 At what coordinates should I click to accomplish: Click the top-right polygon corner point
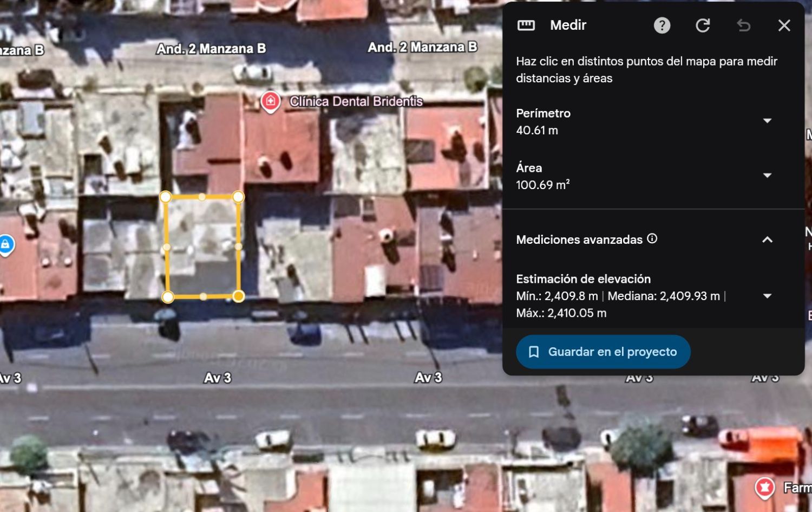point(238,197)
